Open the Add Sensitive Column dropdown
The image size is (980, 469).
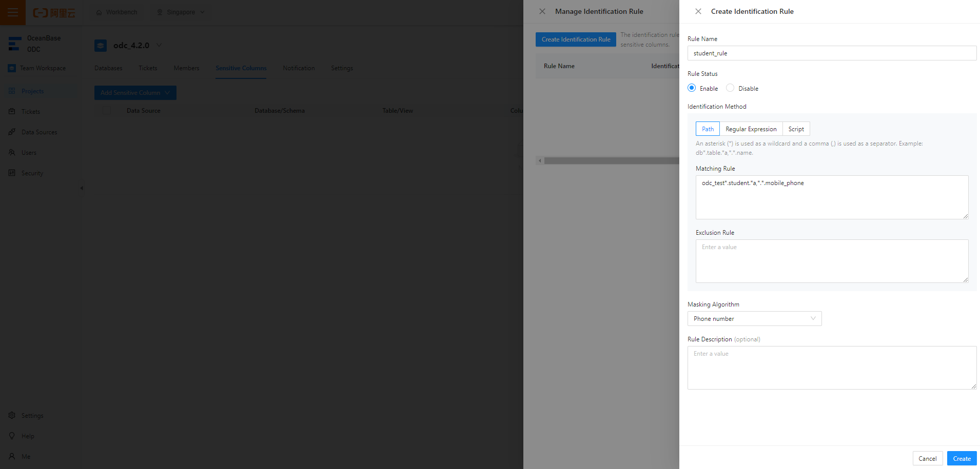tap(135, 93)
